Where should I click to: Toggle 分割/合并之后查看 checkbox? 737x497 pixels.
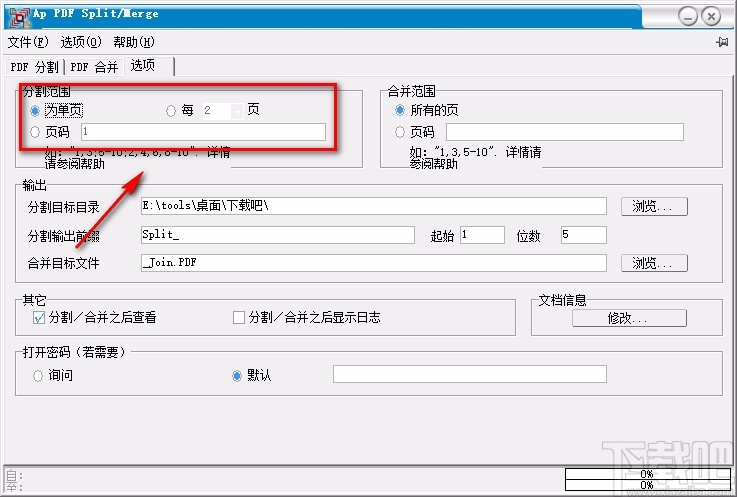39,318
